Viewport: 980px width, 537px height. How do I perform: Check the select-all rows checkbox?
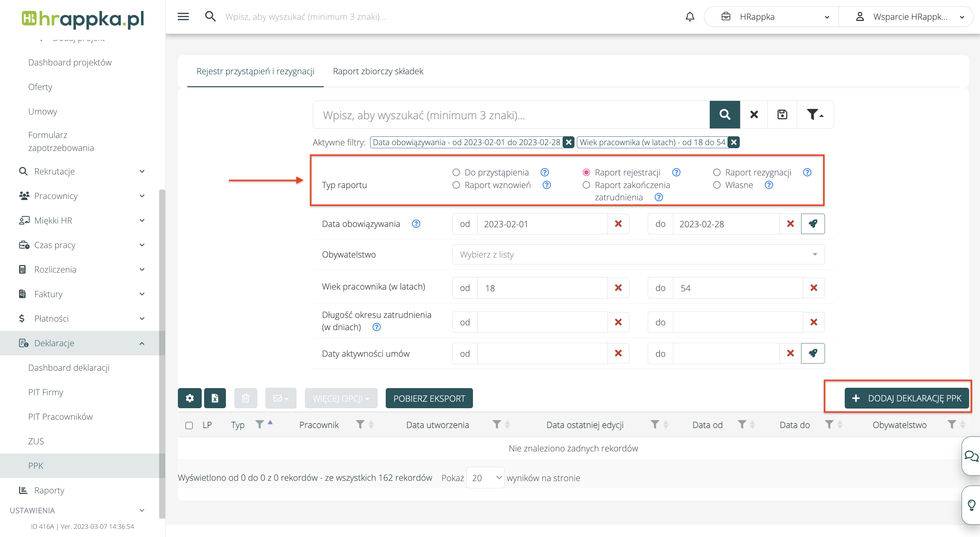click(189, 425)
